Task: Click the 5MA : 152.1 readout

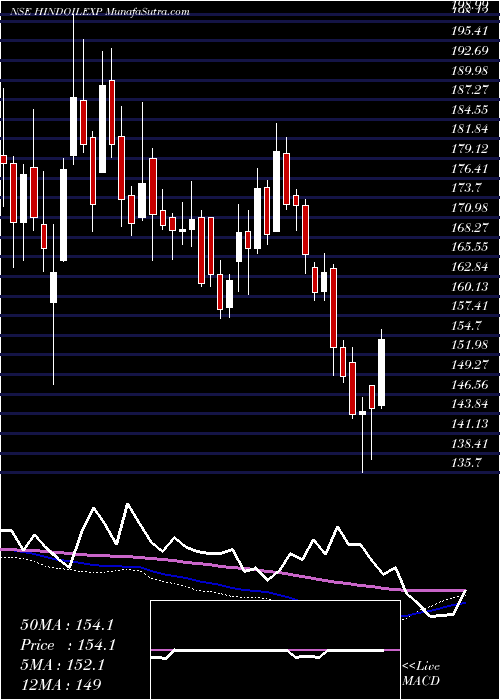Action: click(62, 665)
